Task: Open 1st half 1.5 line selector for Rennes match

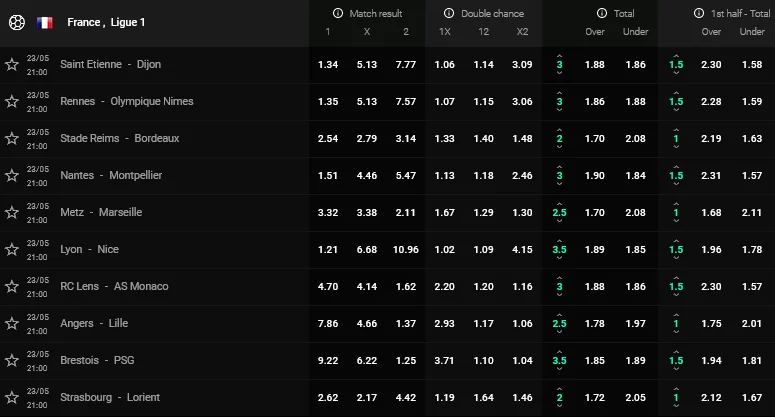Action: [676, 101]
